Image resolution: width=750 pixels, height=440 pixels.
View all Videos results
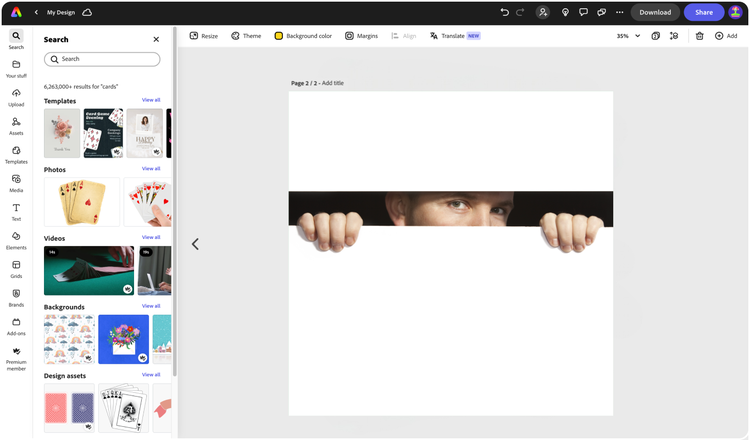[x=151, y=237]
